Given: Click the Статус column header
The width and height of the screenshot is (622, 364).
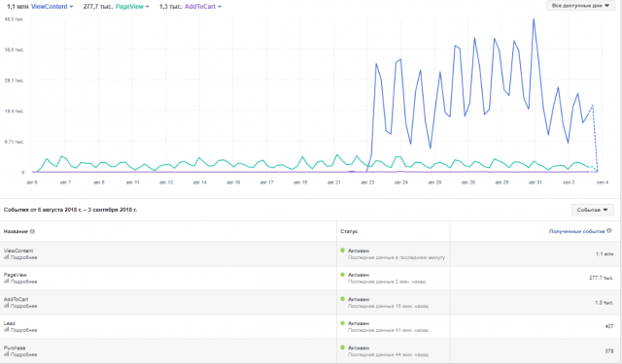Looking at the screenshot, I should [x=349, y=231].
